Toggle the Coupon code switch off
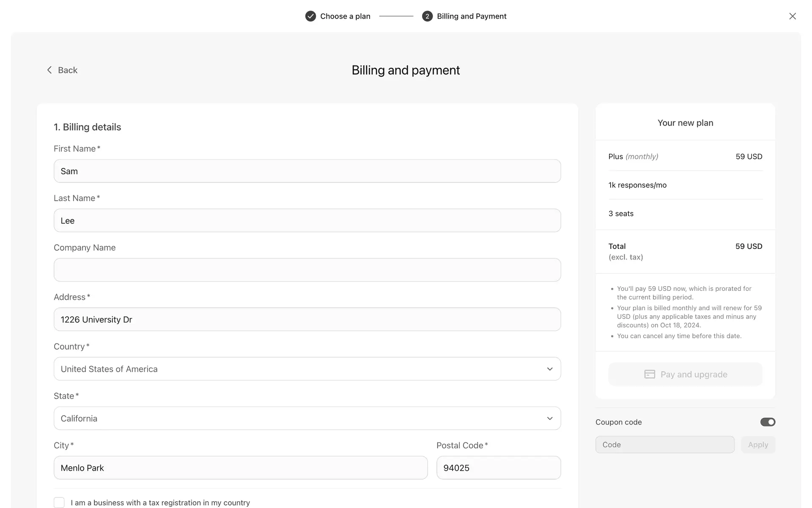 [768, 422]
